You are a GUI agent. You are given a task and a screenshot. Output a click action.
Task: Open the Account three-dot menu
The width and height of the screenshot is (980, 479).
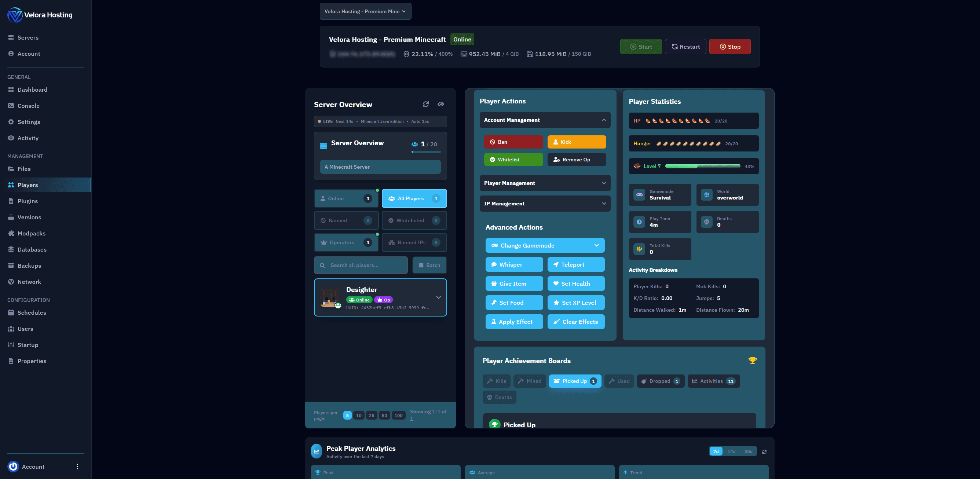coord(77,467)
